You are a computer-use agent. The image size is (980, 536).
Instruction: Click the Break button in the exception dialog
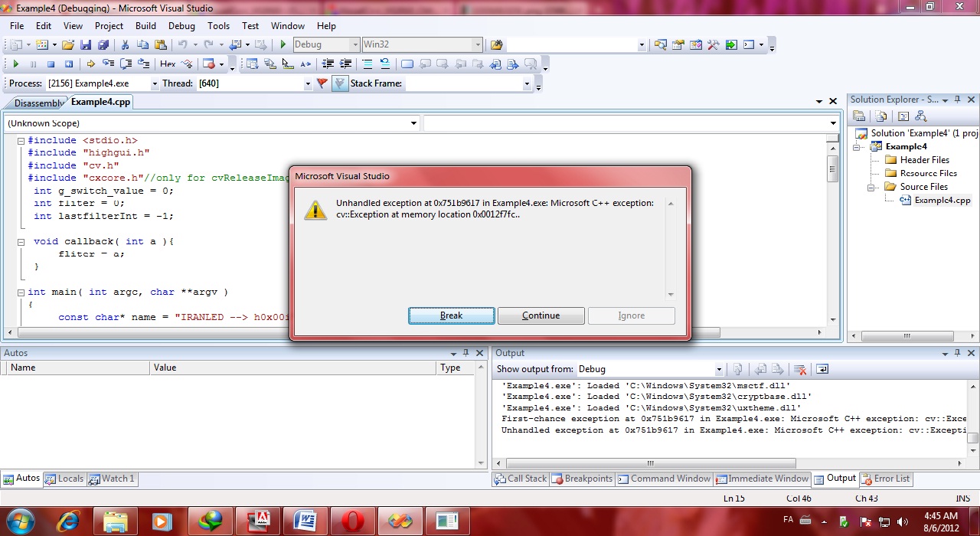(x=451, y=315)
